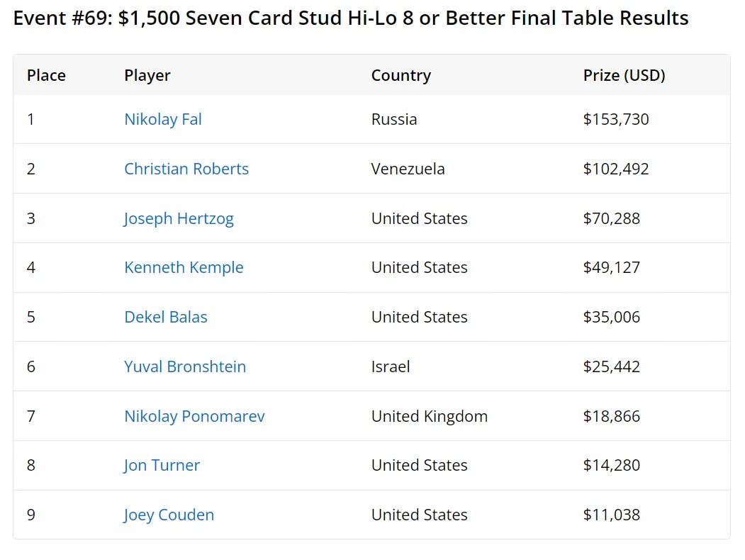Open Christian Roberts player link
This screenshot has width=745, height=560.
pyautogui.click(x=186, y=169)
